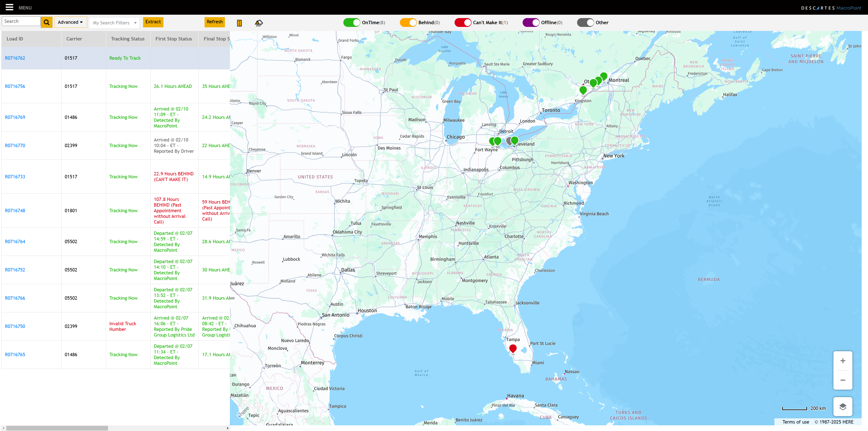Disable the Can't Make it filter
868x431 pixels.
coord(463,23)
